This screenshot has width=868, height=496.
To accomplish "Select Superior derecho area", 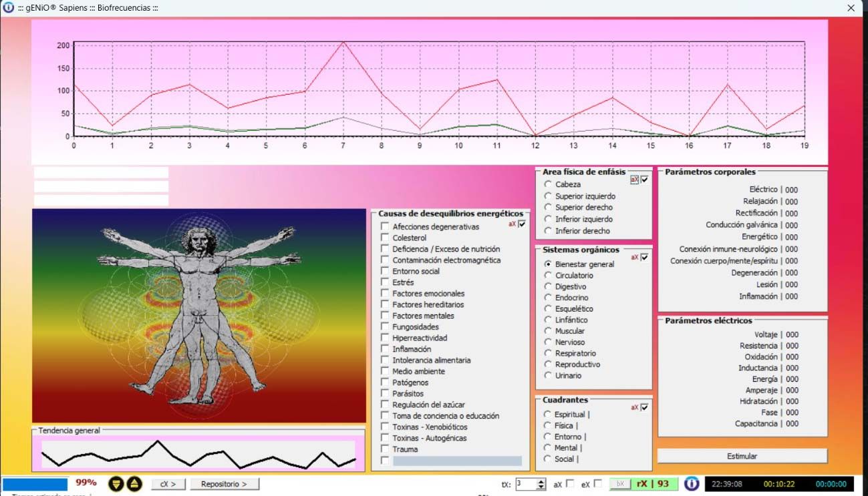I will [548, 208].
